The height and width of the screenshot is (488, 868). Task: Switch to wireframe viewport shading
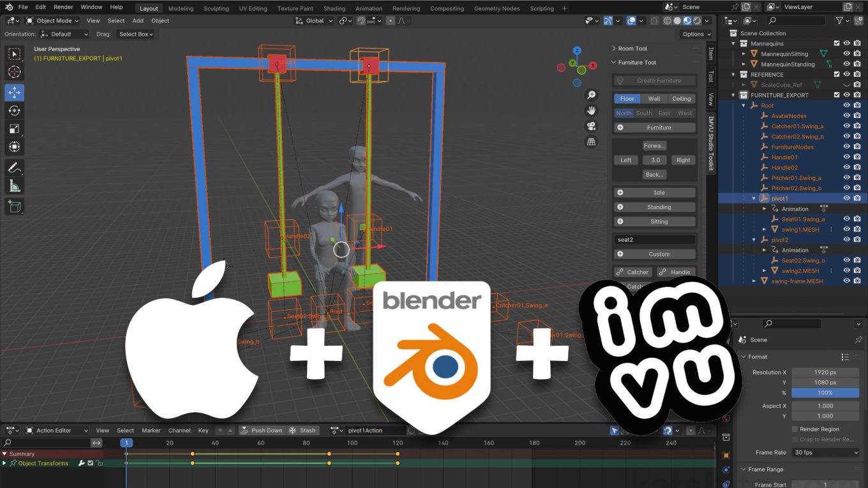coord(668,20)
